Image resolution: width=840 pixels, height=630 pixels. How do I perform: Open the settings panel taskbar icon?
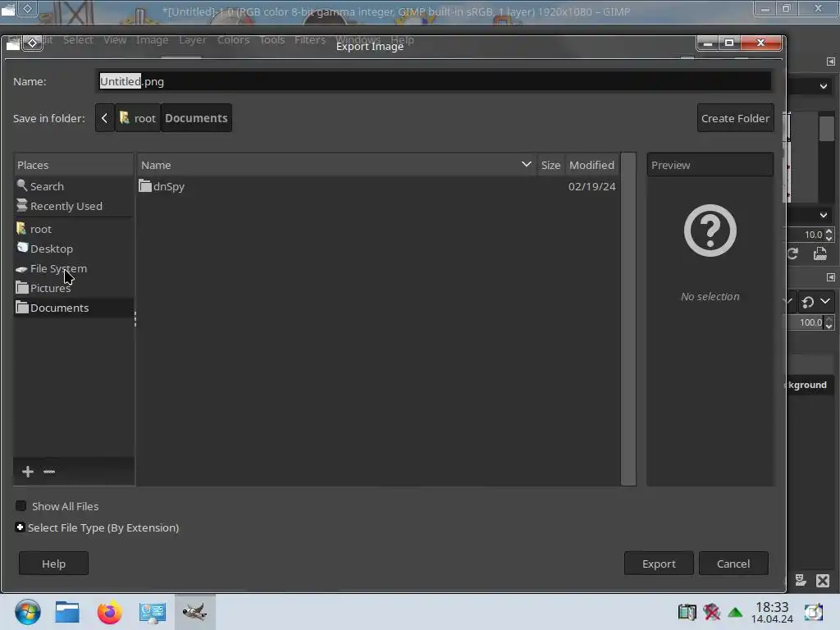click(x=152, y=612)
